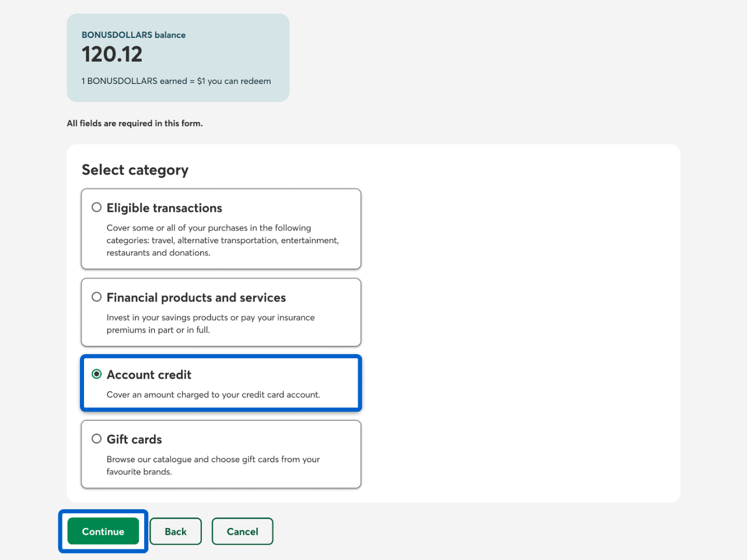Click the 'Cover some or all of your purchases' text
This screenshot has height=560, width=747.
click(223, 240)
